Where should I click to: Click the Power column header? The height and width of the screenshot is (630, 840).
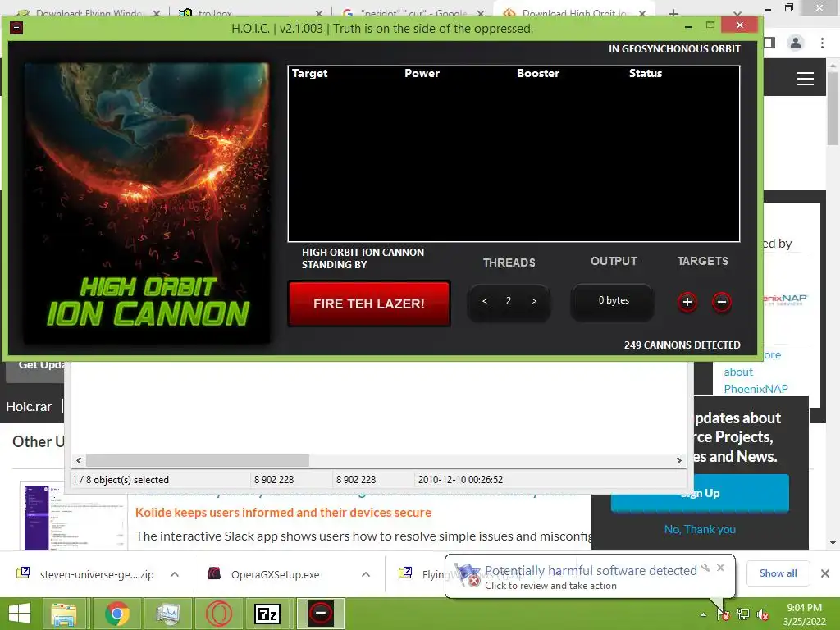pos(422,73)
